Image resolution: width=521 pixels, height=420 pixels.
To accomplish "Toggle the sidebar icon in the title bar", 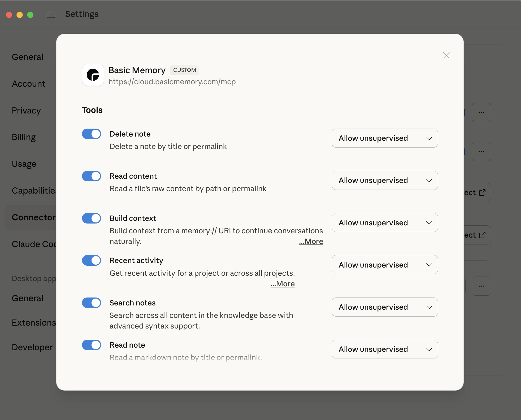I will pyautogui.click(x=51, y=15).
